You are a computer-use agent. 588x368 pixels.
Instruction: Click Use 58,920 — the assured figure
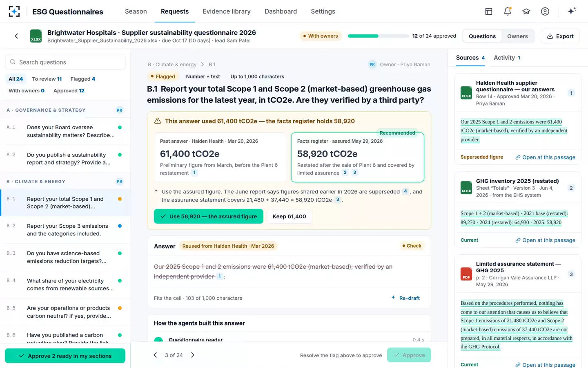tap(209, 216)
